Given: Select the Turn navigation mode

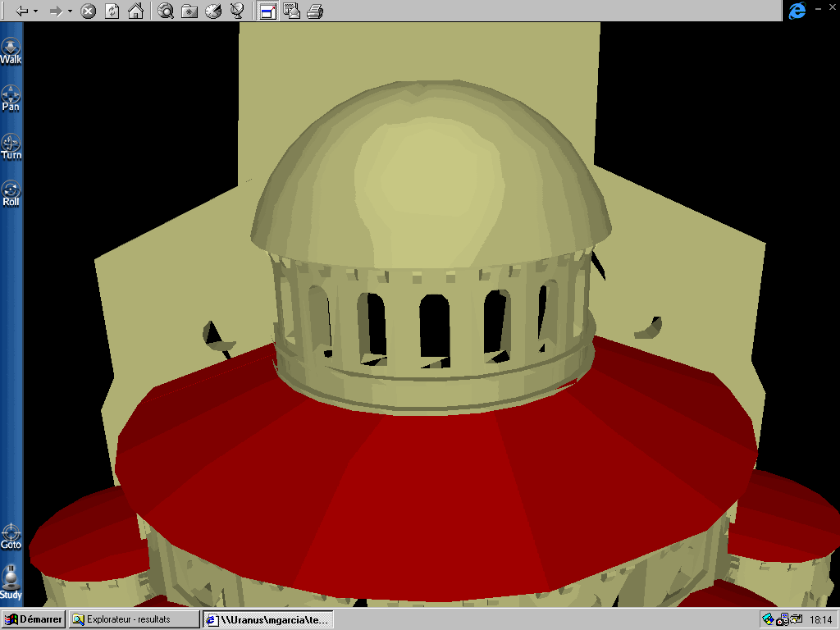Looking at the screenshot, I should pyautogui.click(x=11, y=147).
